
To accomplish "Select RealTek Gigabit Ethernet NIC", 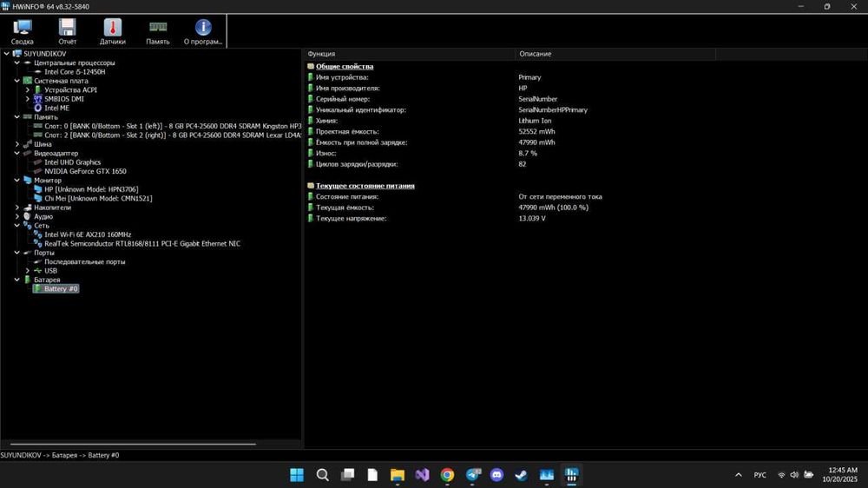I will click(x=142, y=244).
